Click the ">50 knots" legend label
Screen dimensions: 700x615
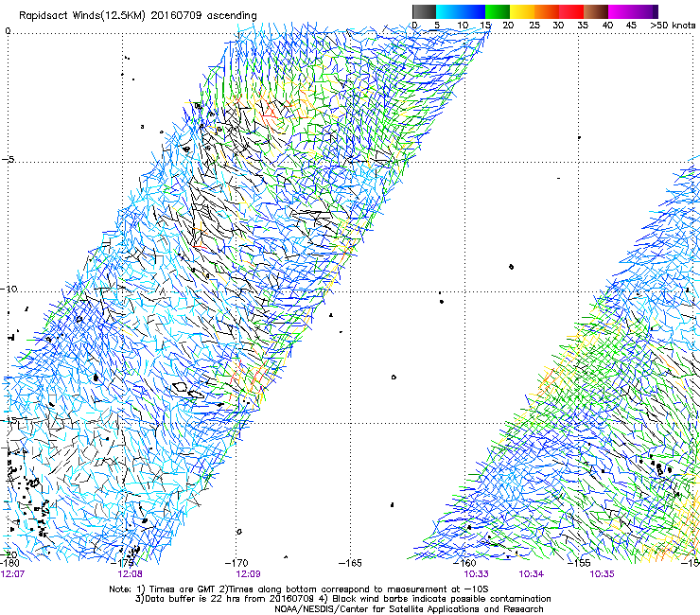(x=673, y=26)
